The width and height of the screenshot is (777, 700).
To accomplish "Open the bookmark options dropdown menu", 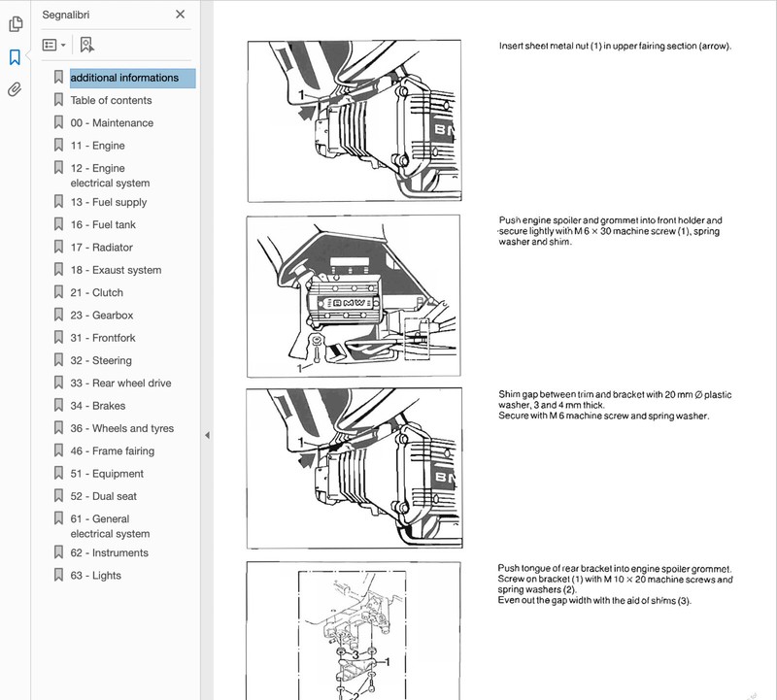I will coord(54,45).
